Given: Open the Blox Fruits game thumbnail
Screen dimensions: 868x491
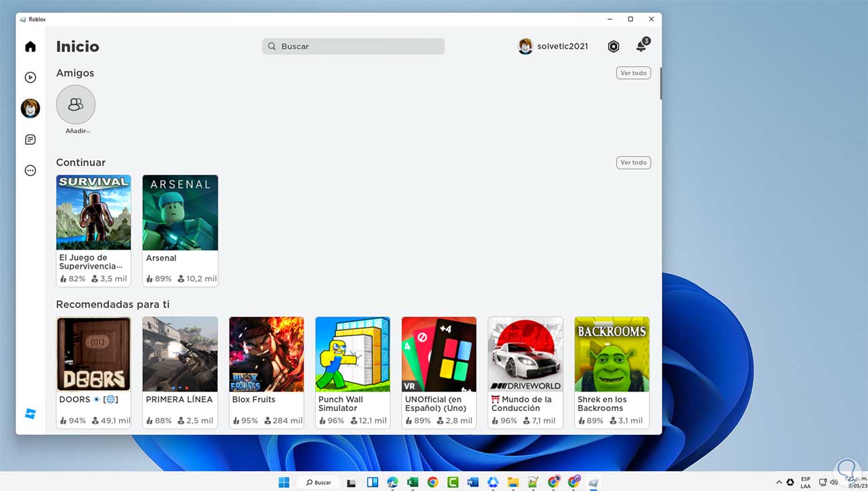Looking at the screenshot, I should pyautogui.click(x=266, y=354).
